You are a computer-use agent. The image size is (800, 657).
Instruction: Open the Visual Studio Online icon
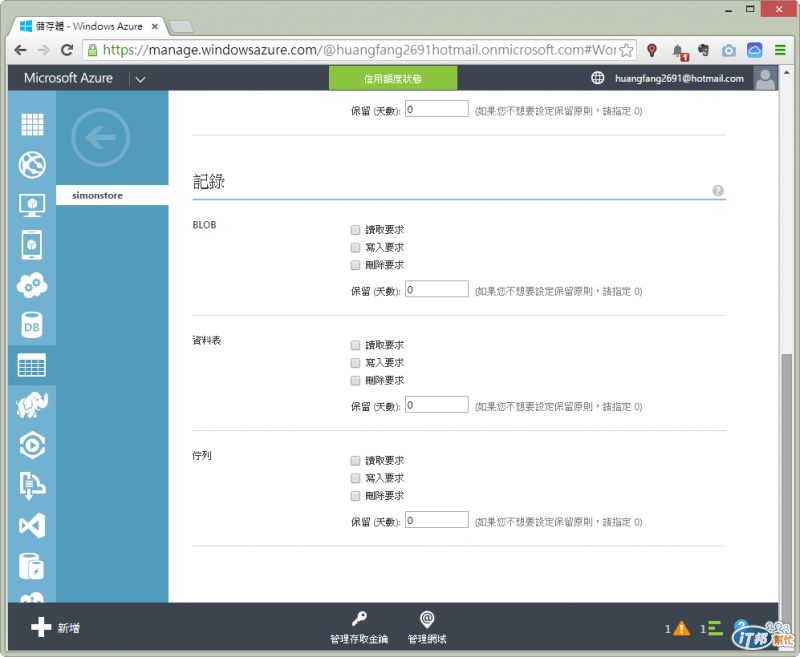(x=32, y=525)
